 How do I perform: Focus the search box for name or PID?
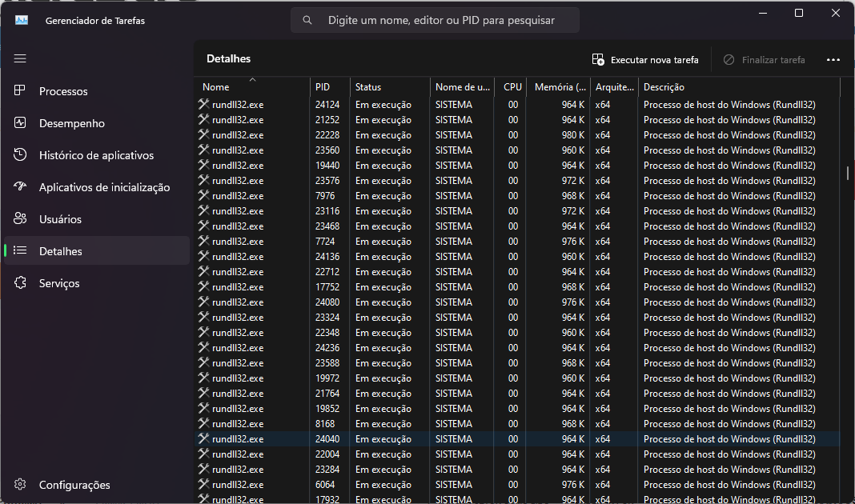435,20
